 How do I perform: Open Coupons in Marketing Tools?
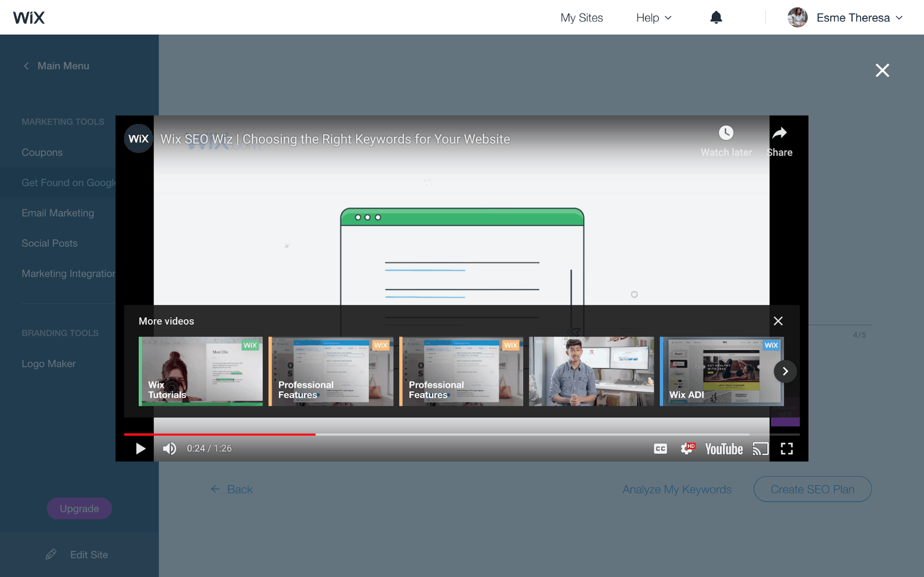[42, 152]
